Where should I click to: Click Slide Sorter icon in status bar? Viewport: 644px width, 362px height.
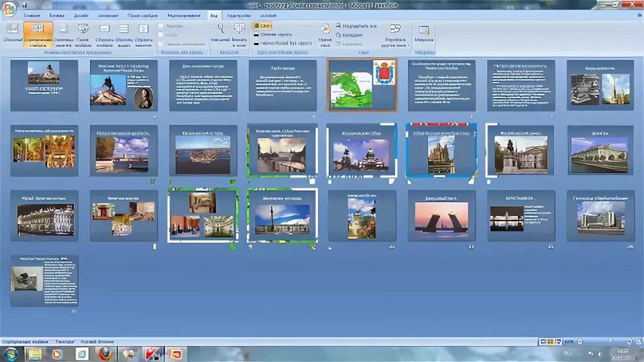(x=551, y=341)
